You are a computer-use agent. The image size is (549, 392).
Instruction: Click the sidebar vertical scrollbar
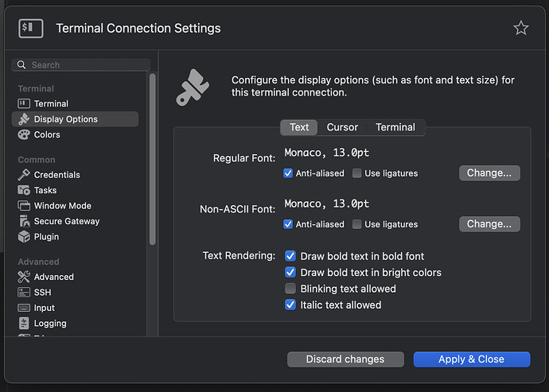pyautogui.click(x=153, y=159)
